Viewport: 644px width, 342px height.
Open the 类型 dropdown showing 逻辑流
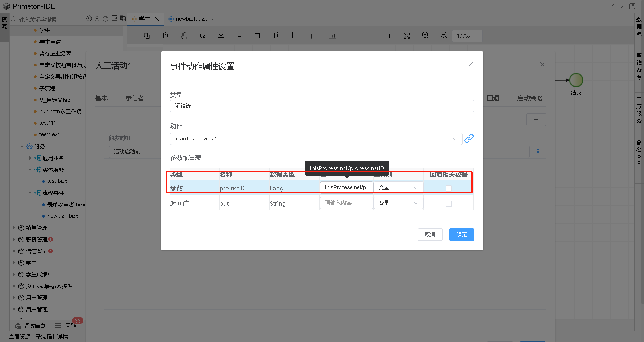pyautogui.click(x=322, y=106)
